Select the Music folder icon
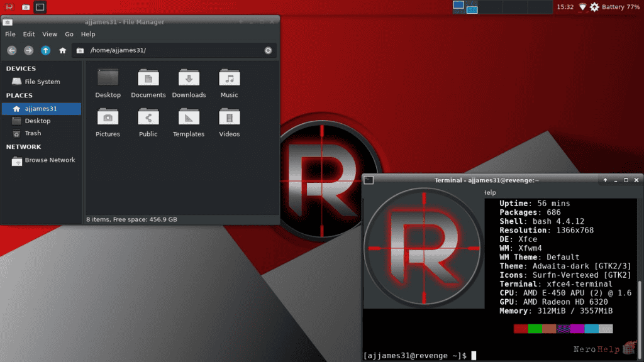644x362 pixels. (x=229, y=77)
